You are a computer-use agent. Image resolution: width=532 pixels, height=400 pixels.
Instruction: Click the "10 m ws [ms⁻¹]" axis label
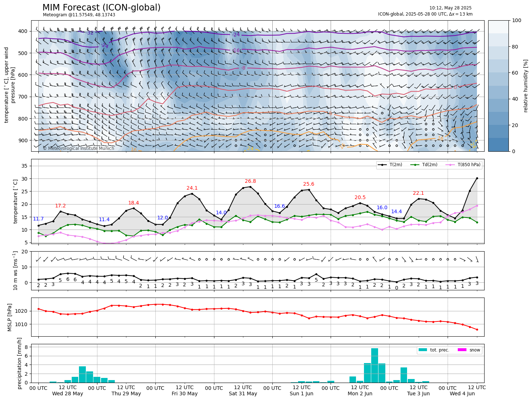coord(16,270)
